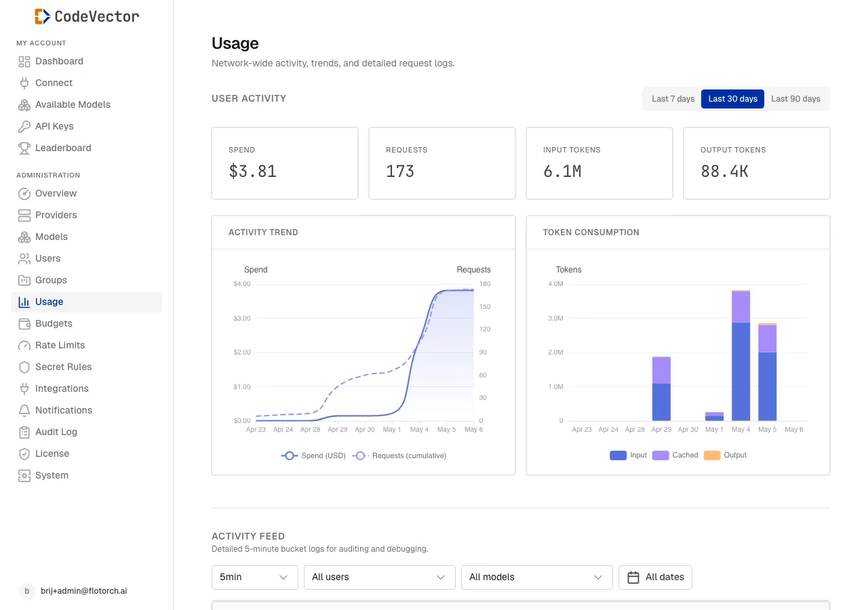The height and width of the screenshot is (610, 868).
Task: Click the System settings icon
Action: pyautogui.click(x=24, y=475)
